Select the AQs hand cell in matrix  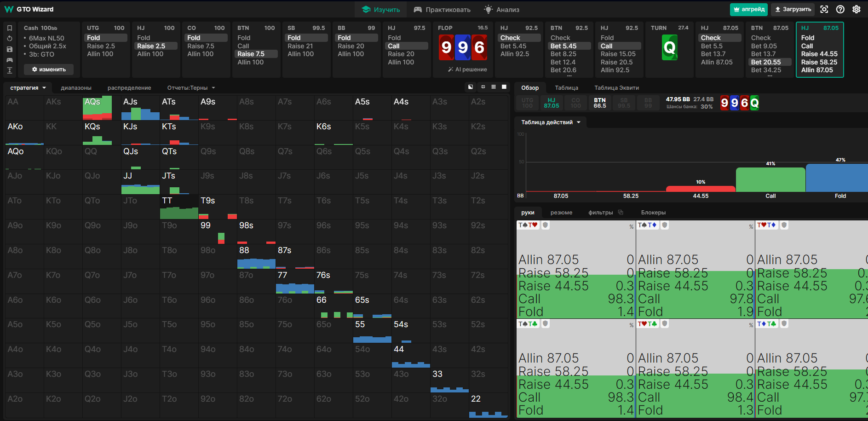97,108
